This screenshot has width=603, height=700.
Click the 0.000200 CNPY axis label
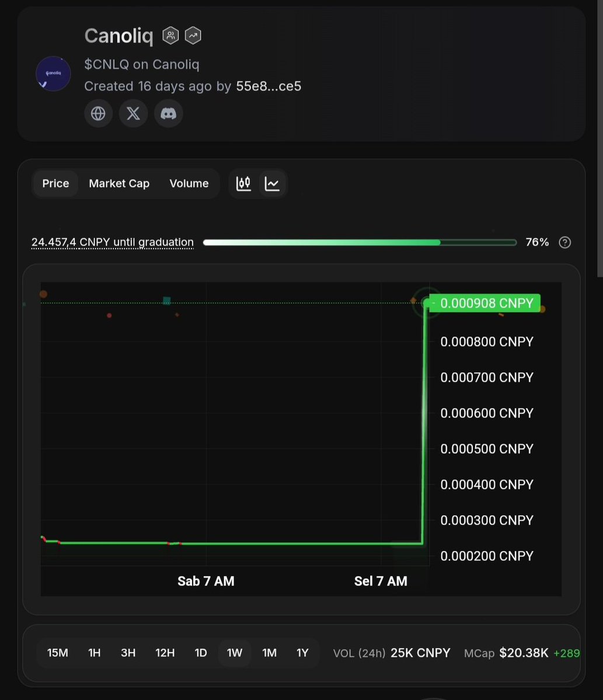click(486, 556)
